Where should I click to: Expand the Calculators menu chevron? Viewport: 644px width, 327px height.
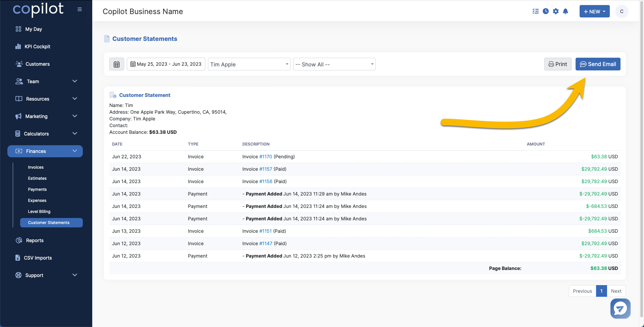click(x=75, y=134)
